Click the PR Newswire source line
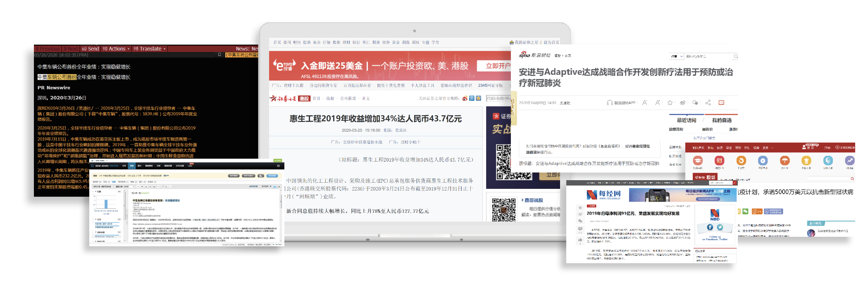868x281 pixels. point(54,88)
